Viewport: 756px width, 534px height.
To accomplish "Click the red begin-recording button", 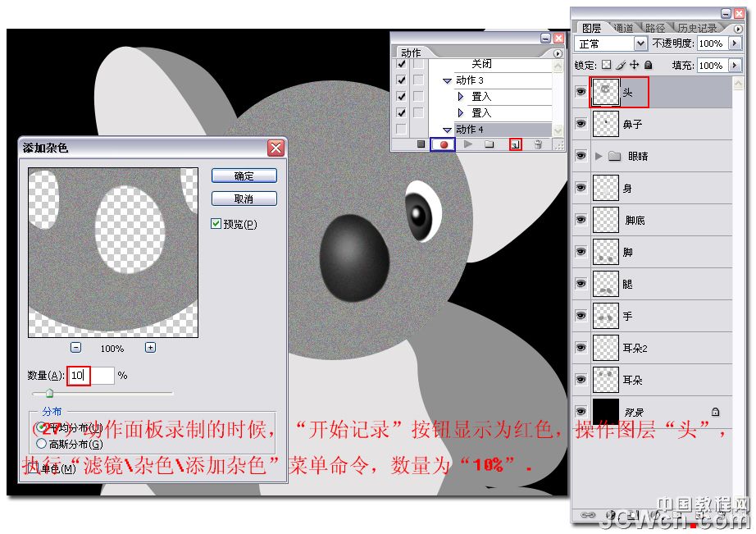I will (443, 144).
